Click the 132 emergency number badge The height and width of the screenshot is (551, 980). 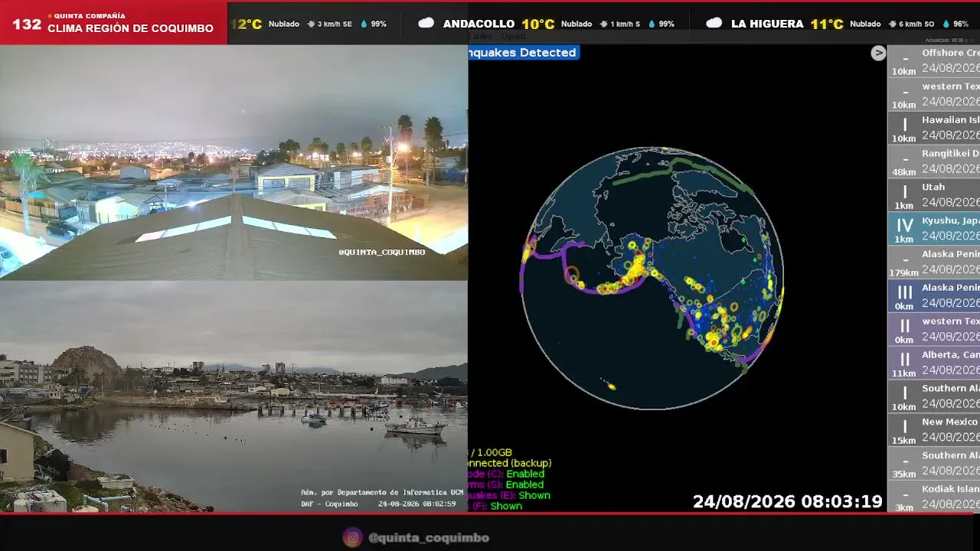point(27,24)
